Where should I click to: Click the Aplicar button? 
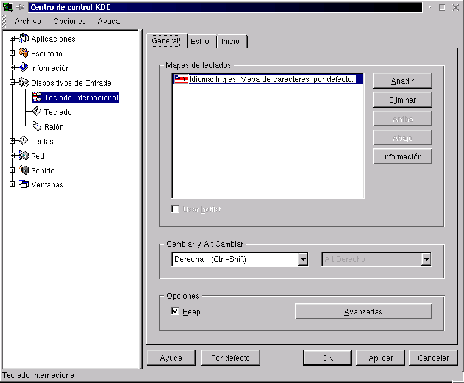tap(380, 358)
